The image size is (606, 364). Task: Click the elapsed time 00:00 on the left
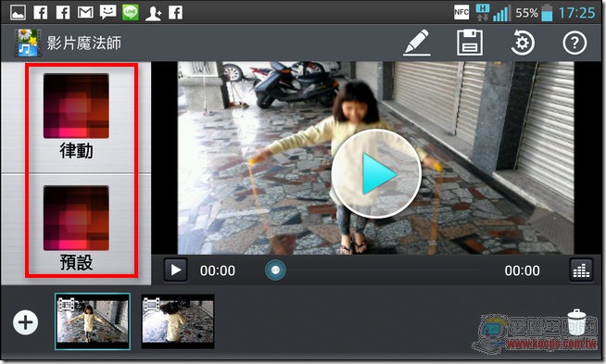(x=218, y=270)
